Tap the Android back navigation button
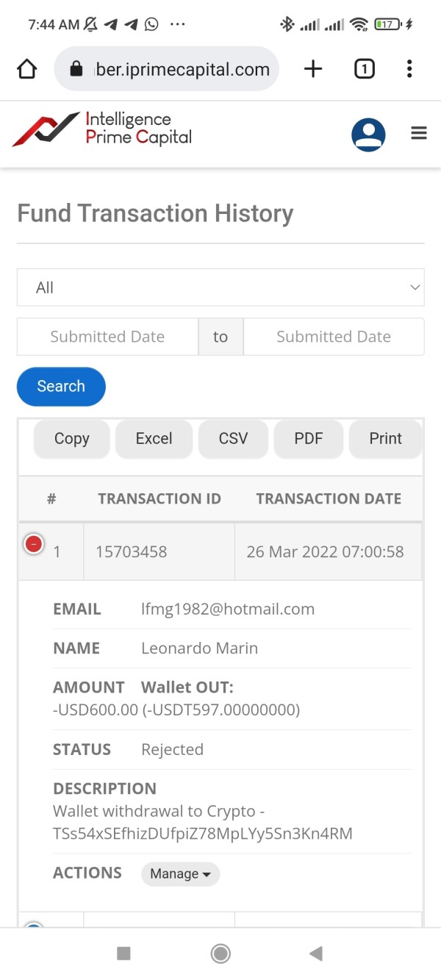 [x=316, y=954]
